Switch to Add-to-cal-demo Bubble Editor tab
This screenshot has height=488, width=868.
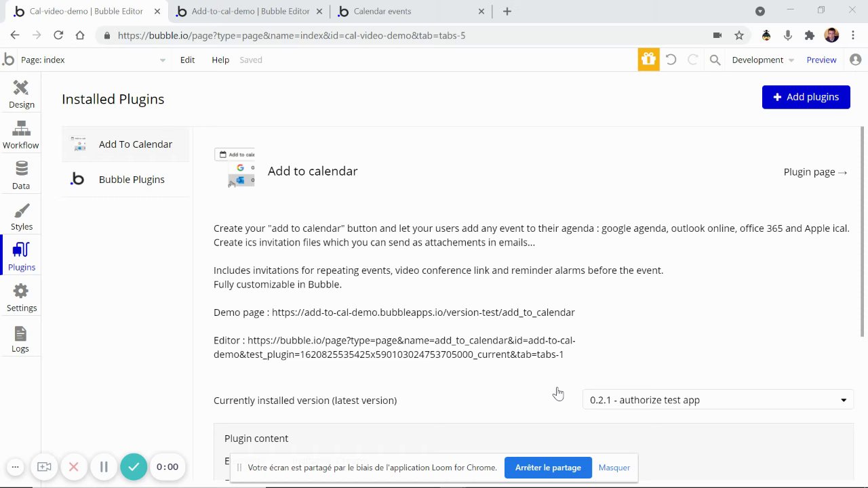[x=250, y=12]
